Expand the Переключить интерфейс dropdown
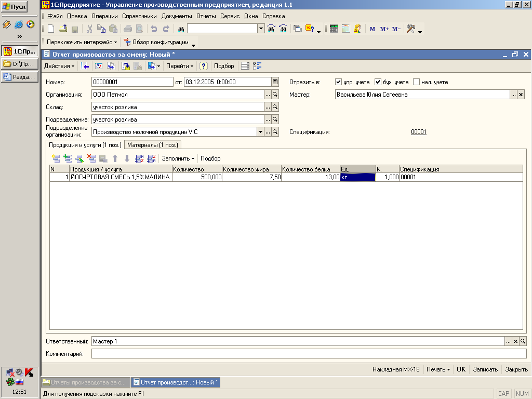532x399 pixels. click(82, 42)
